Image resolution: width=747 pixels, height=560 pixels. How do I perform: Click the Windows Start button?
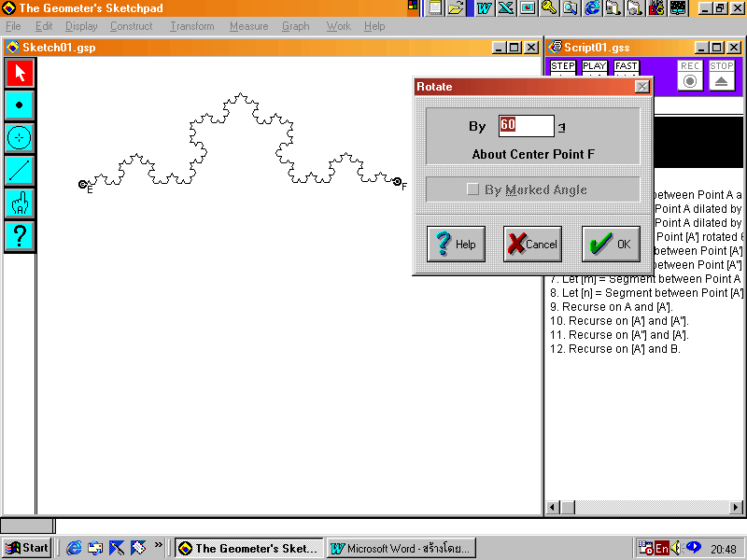point(27,548)
